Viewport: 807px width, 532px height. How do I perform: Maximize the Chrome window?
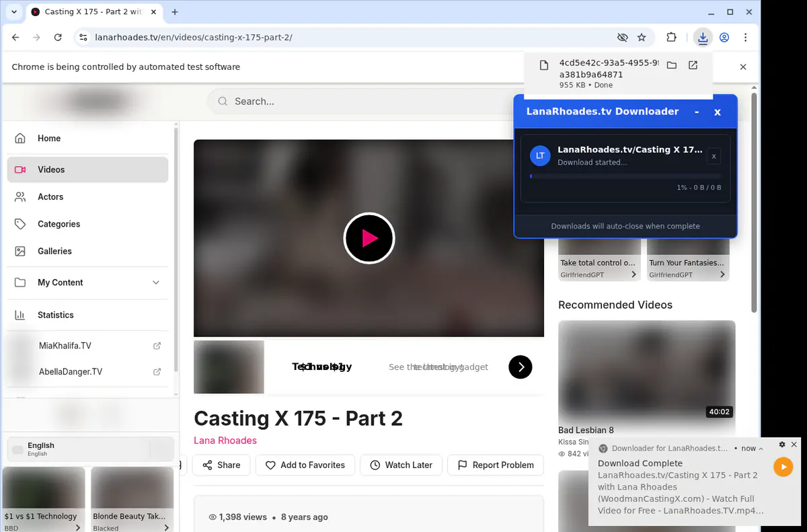[730, 12]
